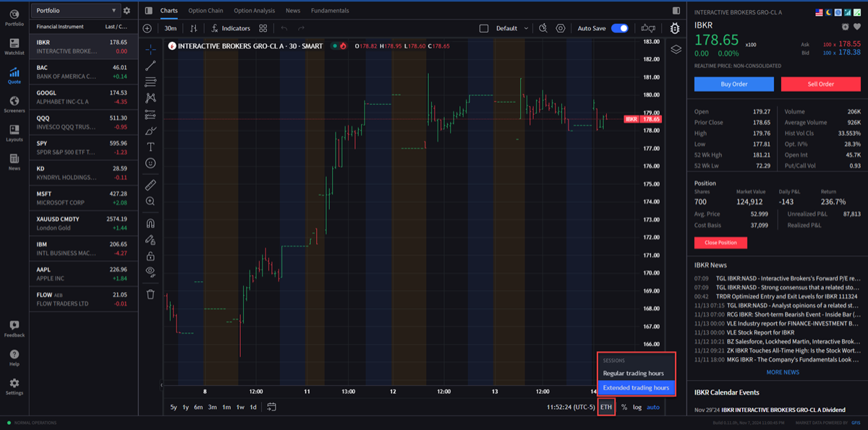This screenshot has height=430, width=868.
Task: Select Extended trading hours session
Action: coord(636,388)
